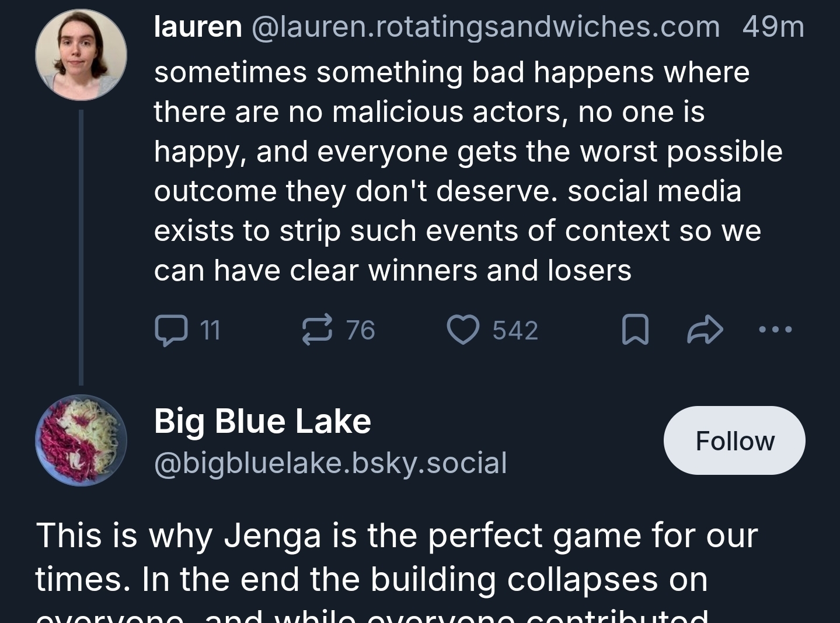The height and width of the screenshot is (623, 840).
Task: Click the @bigbluelake.bsky.social handle
Action: pyautogui.click(x=330, y=463)
